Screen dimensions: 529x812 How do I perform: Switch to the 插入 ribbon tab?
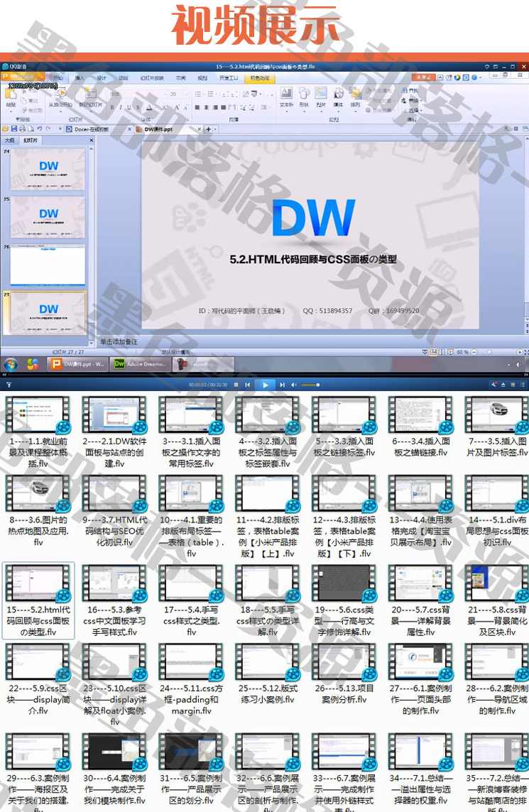80,78
